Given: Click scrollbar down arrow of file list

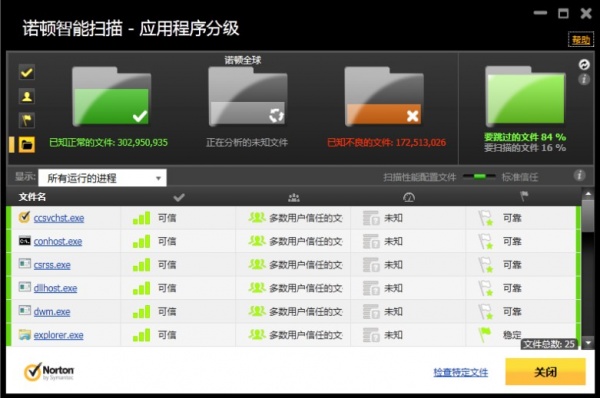Looking at the screenshot, I should coord(588,343).
